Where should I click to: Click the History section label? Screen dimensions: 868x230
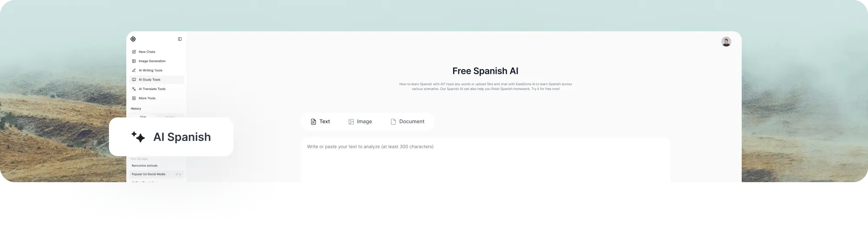(136, 109)
